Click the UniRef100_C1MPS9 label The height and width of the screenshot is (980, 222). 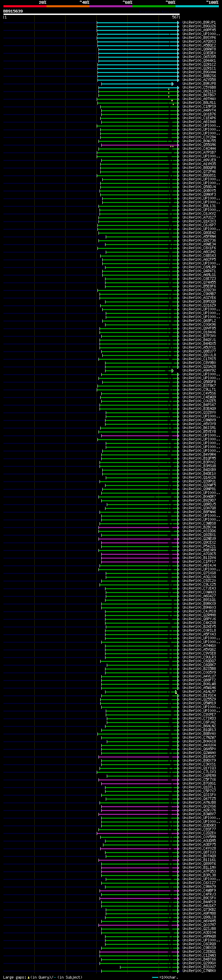(199, 106)
